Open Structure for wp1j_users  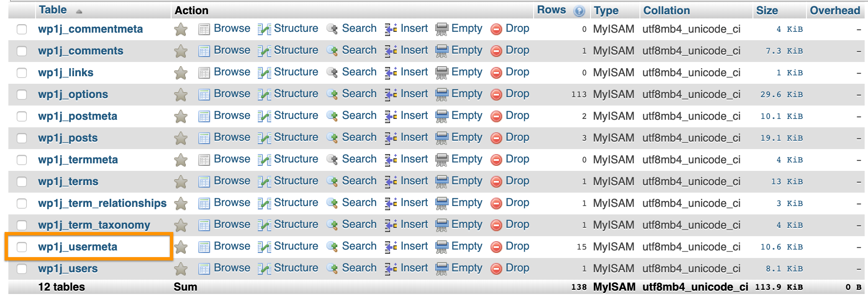pos(295,268)
